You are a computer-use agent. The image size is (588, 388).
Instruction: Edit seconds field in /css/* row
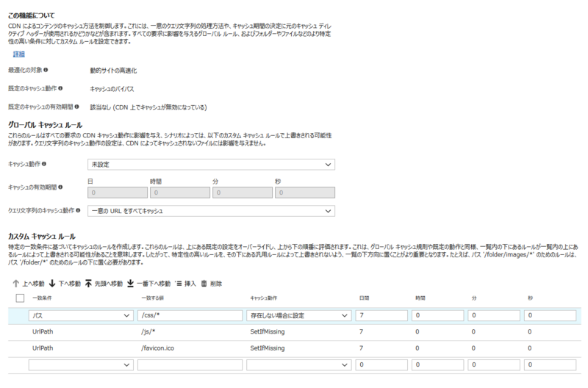550,316
